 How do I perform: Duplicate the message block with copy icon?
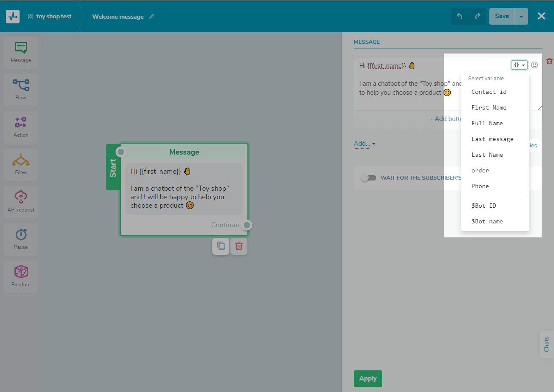tap(221, 246)
